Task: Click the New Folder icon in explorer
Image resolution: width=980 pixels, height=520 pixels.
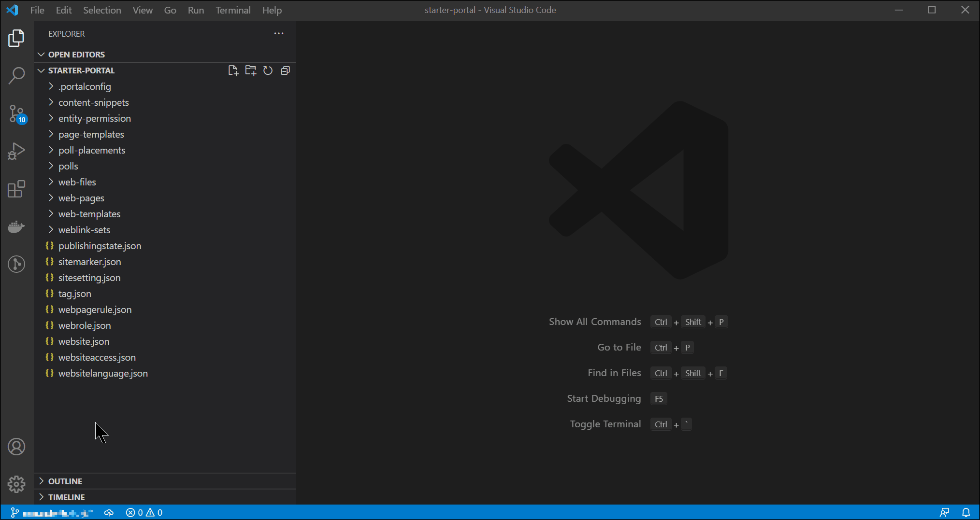Action: [250, 70]
